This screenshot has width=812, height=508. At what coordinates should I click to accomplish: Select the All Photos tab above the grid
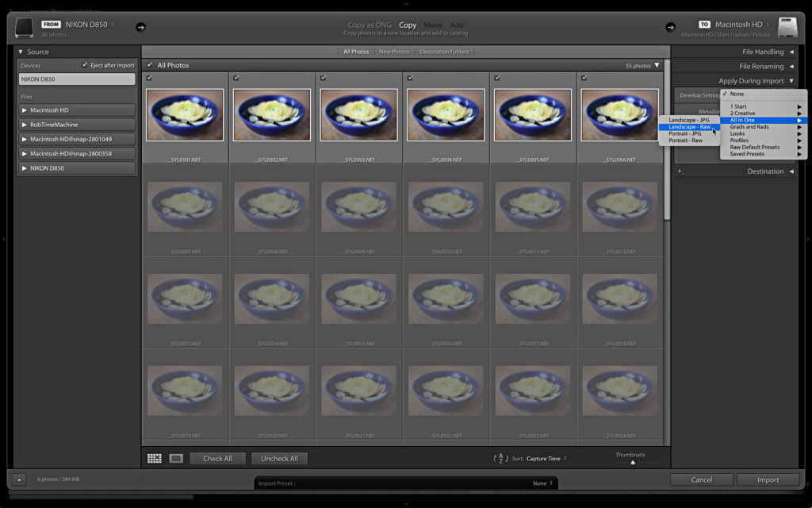[356, 52]
